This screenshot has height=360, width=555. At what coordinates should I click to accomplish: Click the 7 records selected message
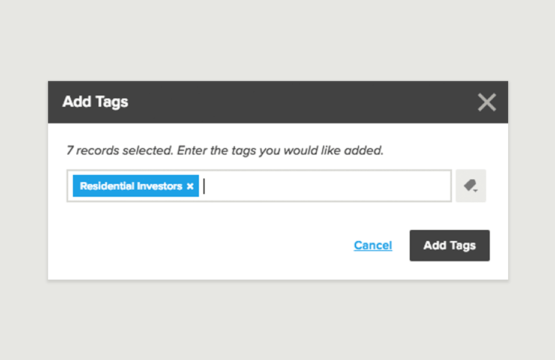225,150
